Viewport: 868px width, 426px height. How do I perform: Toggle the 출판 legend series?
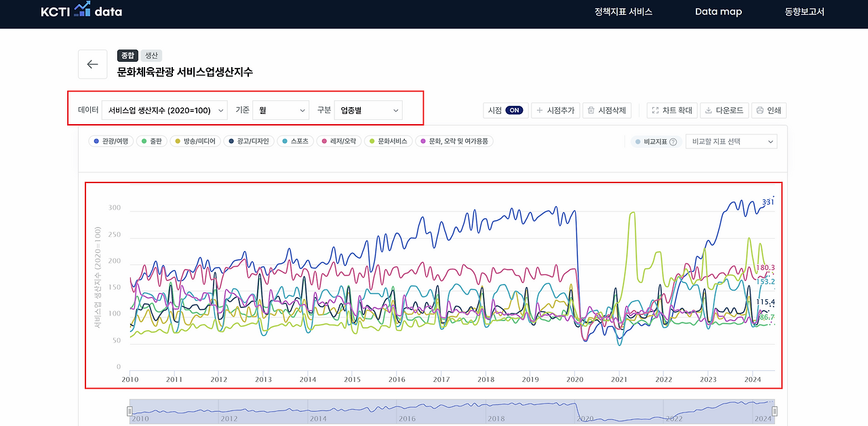[151, 141]
